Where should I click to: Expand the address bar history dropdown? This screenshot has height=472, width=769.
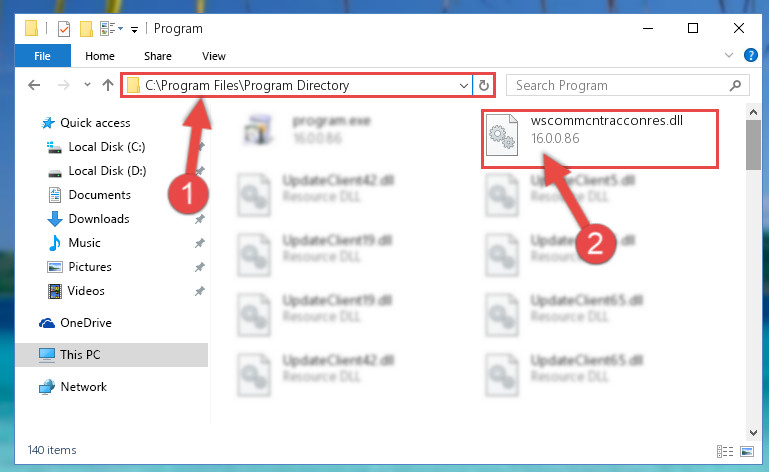tap(463, 85)
